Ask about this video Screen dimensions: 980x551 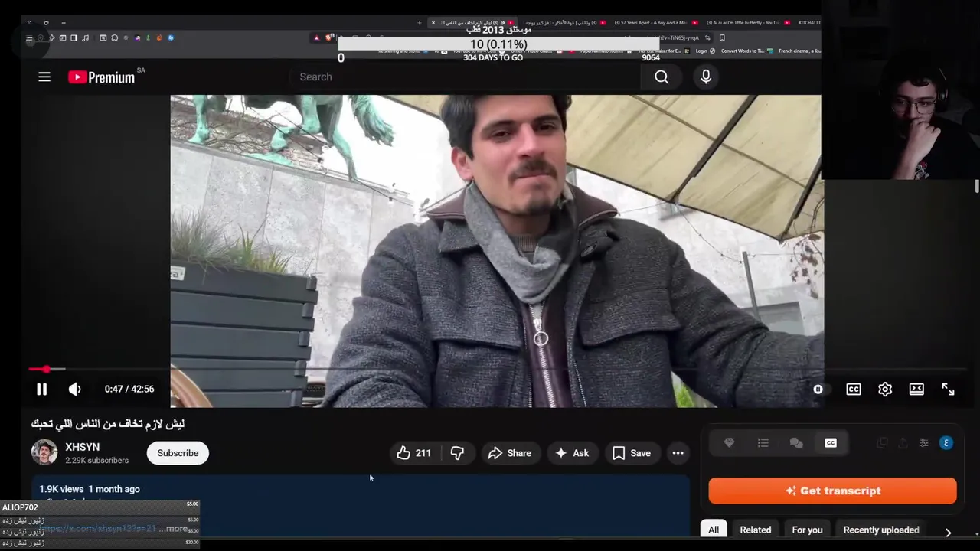(x=572, y=453)
